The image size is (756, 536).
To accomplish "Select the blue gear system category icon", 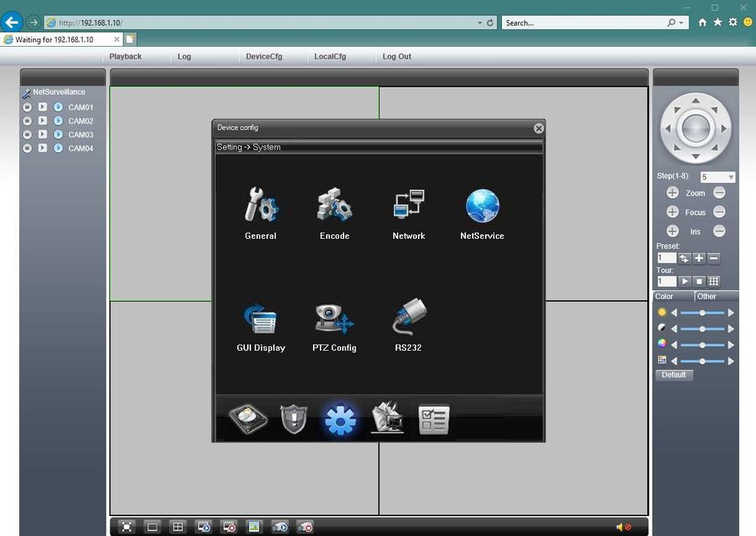I will 341,420.
